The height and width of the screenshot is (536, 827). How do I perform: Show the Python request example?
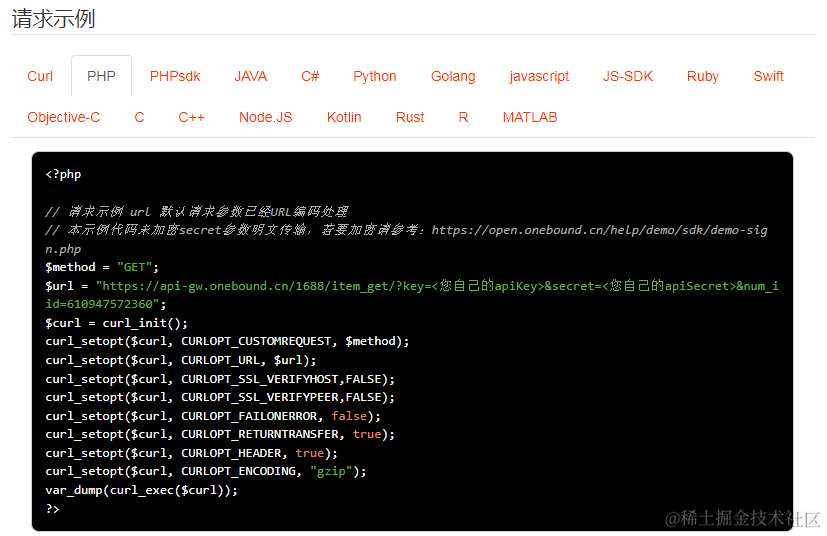tap(375, 76)
